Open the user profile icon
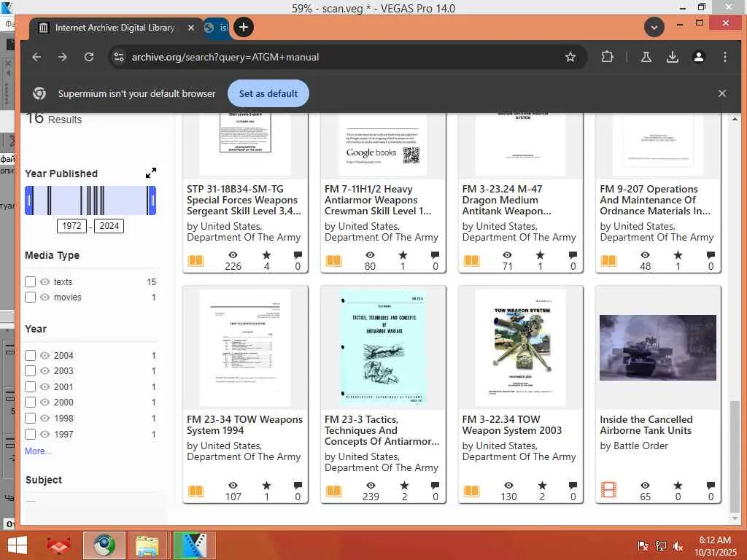The image size is (747, 560). (x=698, y=57)
